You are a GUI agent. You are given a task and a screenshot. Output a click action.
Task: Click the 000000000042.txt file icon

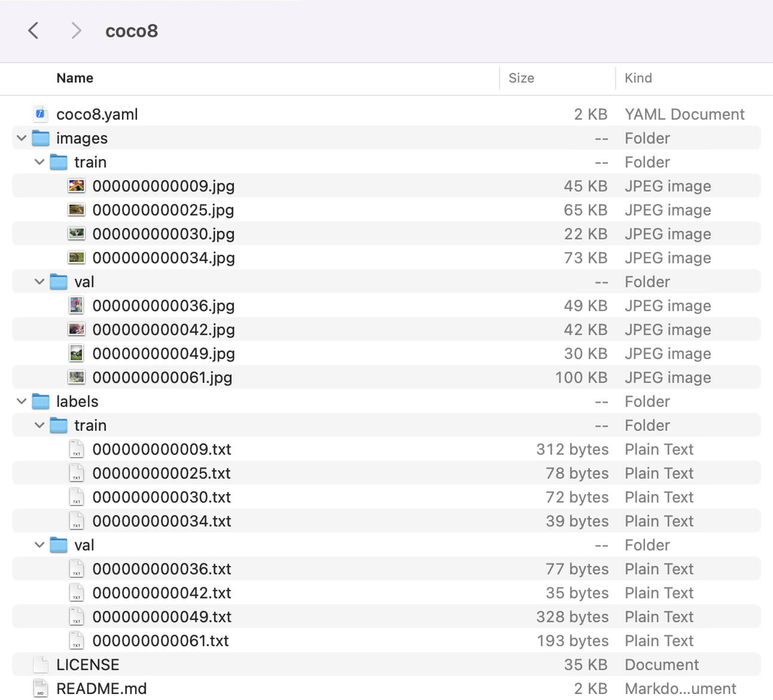tap(76, 592)
